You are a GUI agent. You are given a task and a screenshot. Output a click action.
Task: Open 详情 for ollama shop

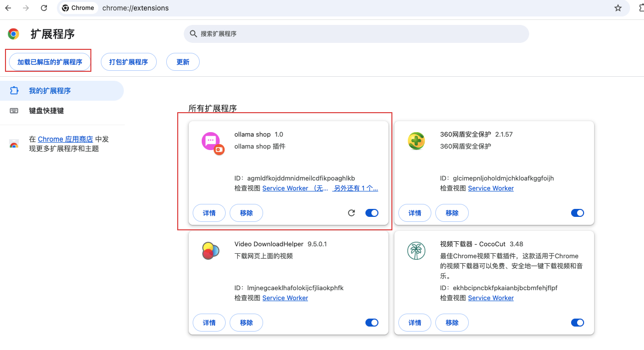209,213
